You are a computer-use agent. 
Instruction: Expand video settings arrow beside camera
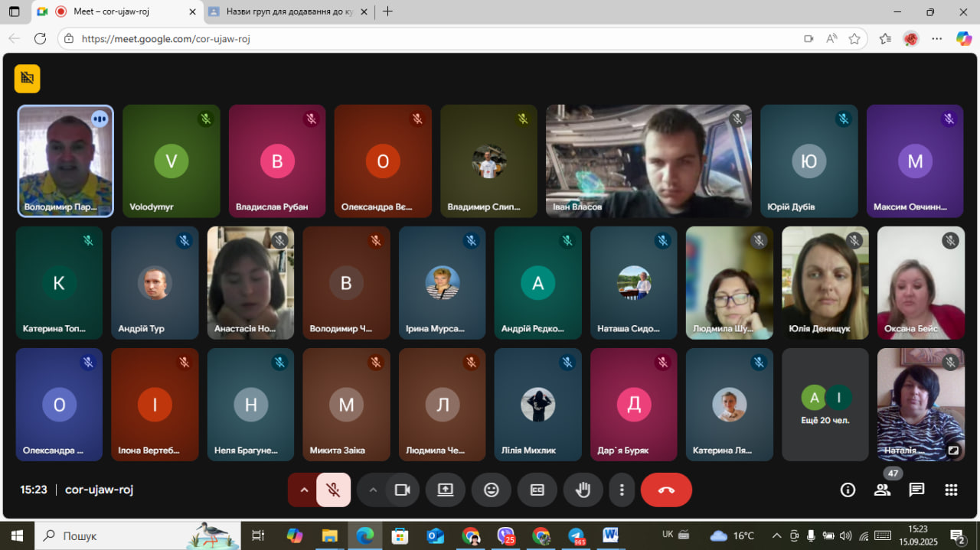tap(373, 490)
